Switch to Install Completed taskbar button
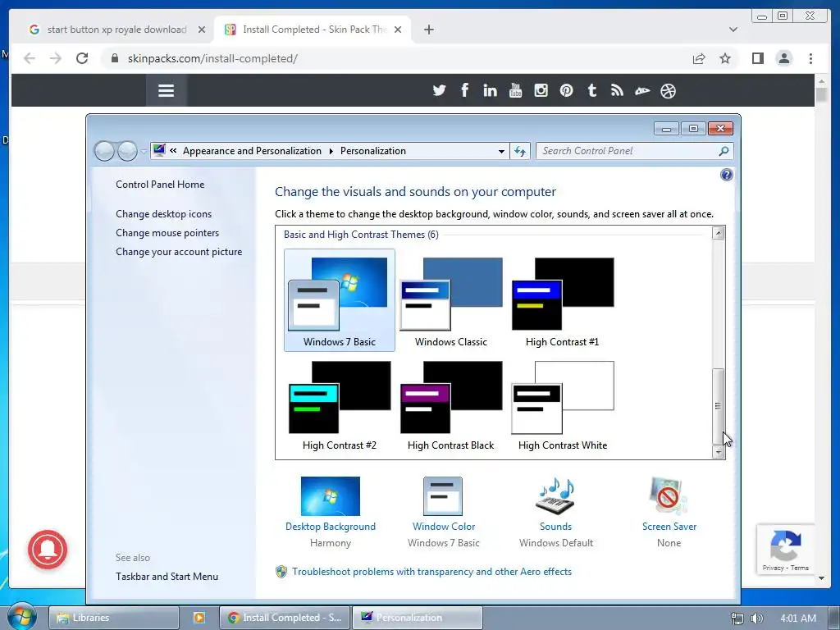 285,618
